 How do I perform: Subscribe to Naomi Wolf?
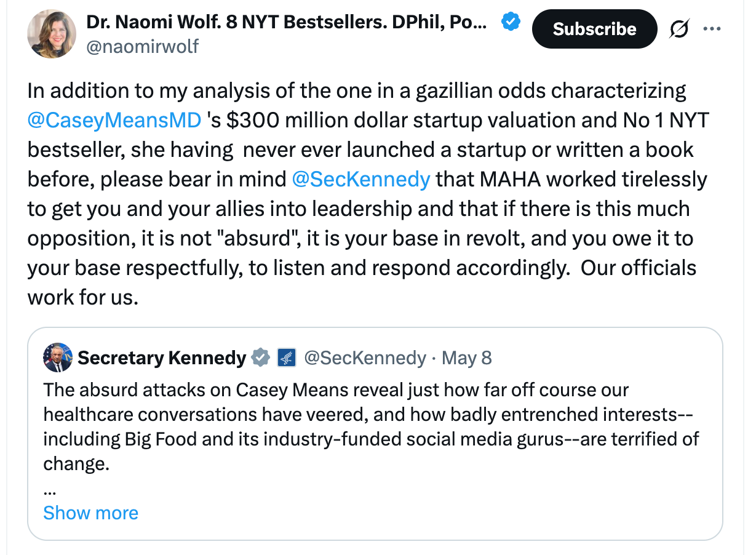[x=594, y=29]
